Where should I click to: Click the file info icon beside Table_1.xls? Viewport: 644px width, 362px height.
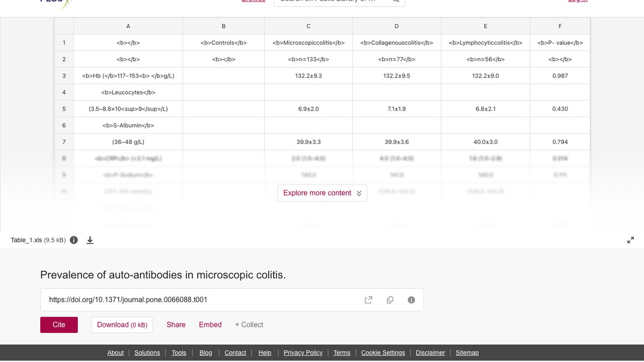(x=74, y=240)
